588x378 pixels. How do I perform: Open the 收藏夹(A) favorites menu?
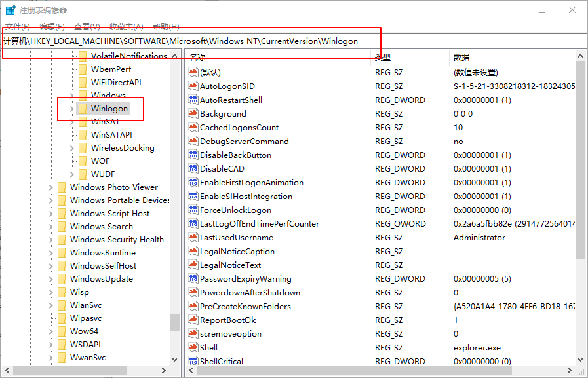click(126, 26)
